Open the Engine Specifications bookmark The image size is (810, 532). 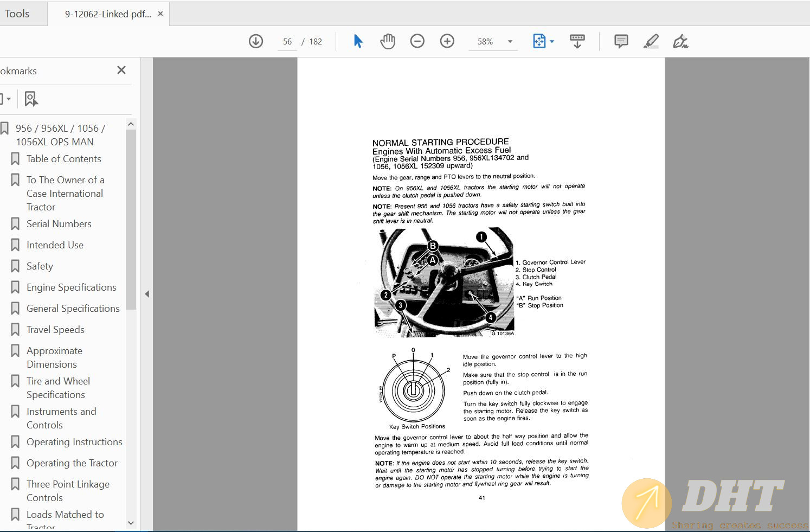tap(71, 287)
